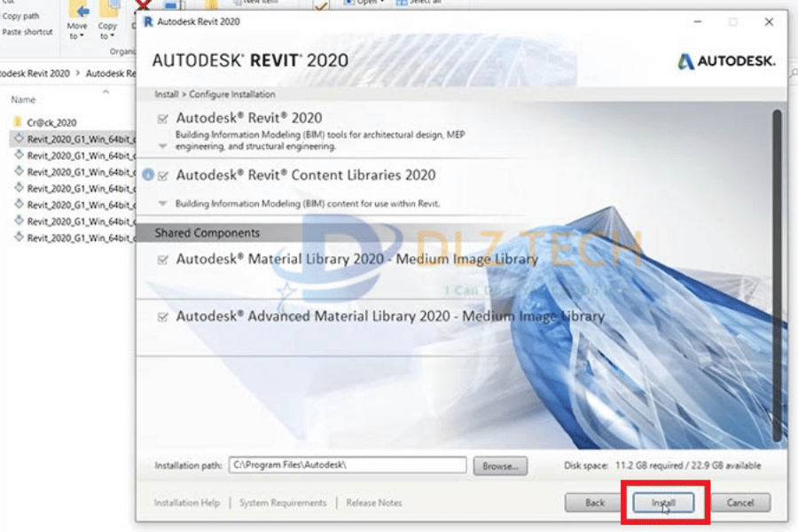This screenshot has width=798, height=532.
Task: Click the Browse button for installation path
Action: point(500,465)
